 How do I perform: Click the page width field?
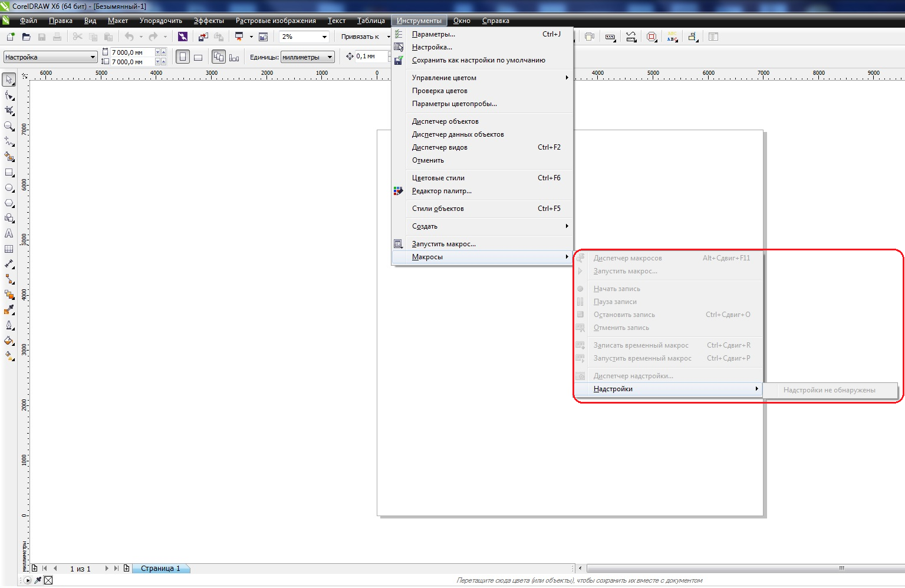[132, 52]
